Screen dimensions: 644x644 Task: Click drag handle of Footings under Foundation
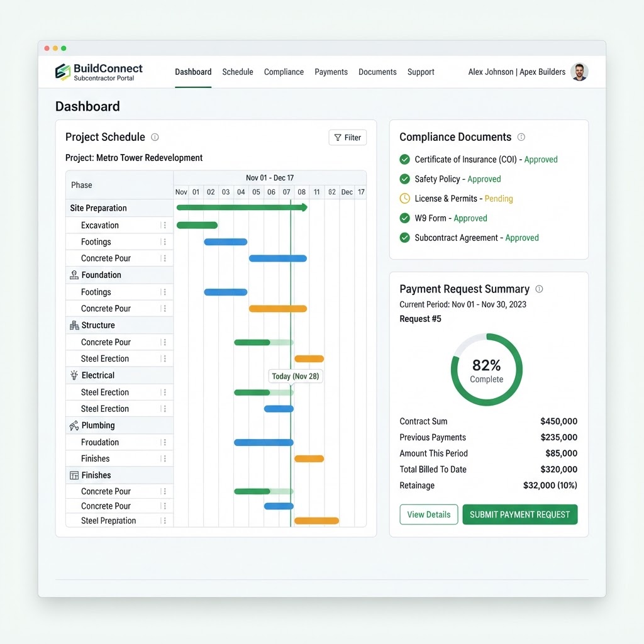pyautogui.click(x=164, y=292)
